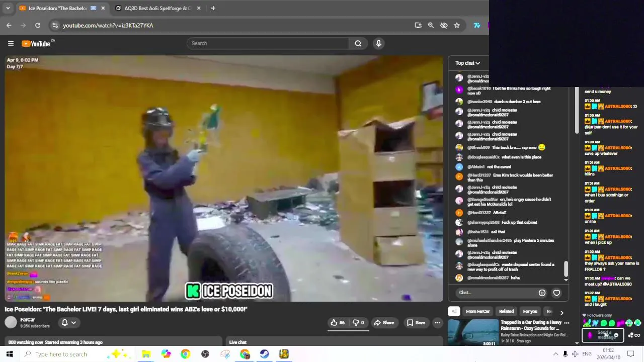Open the Windows notification center

pos(631,354)
